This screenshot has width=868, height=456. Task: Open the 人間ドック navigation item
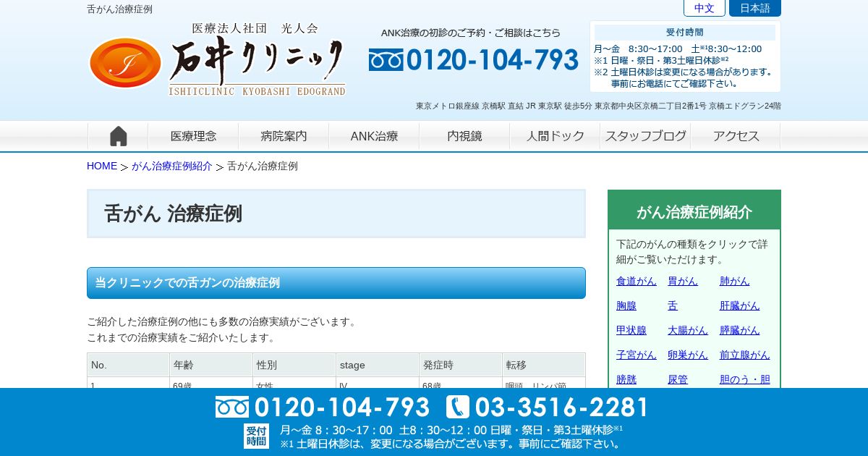pyautogui.click(x=555, y=136)
